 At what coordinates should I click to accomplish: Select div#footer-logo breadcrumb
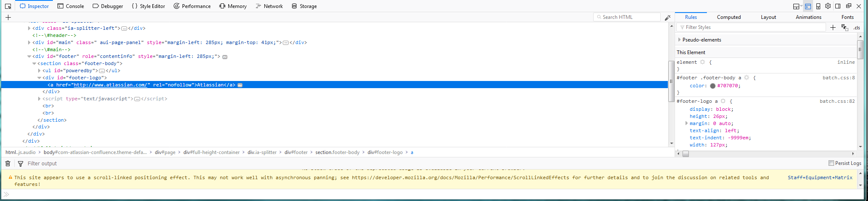point(385,152)
